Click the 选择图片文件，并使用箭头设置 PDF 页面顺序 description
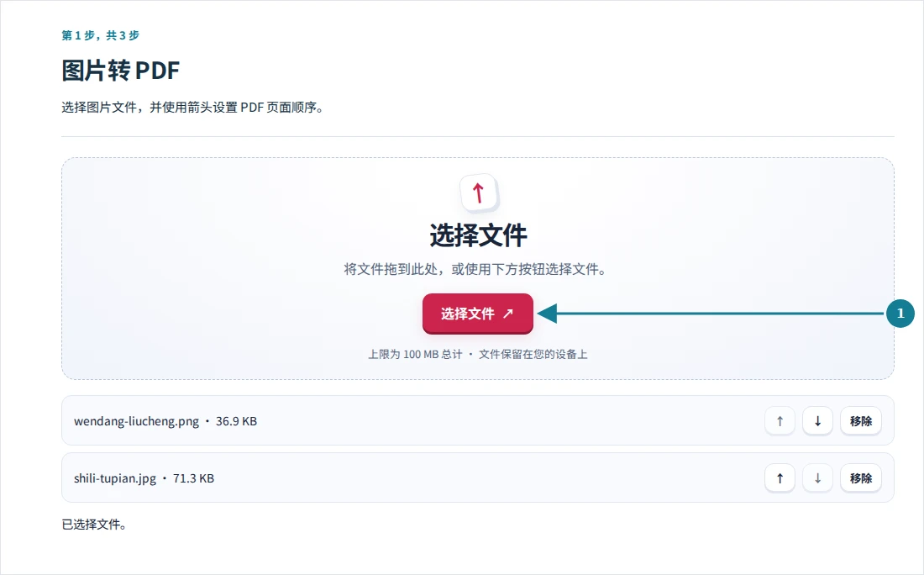This screenshot has height=575, width=924. pos(192,108)
